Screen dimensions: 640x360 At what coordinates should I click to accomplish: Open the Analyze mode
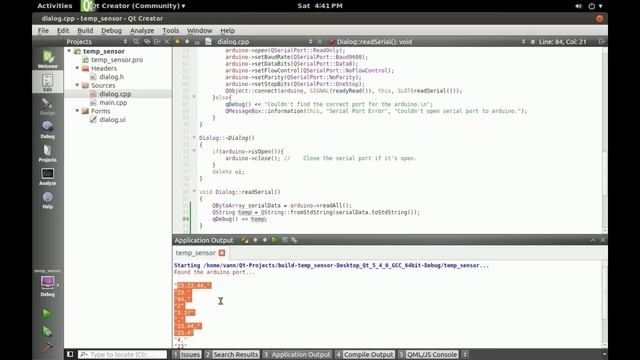[47, 176]
